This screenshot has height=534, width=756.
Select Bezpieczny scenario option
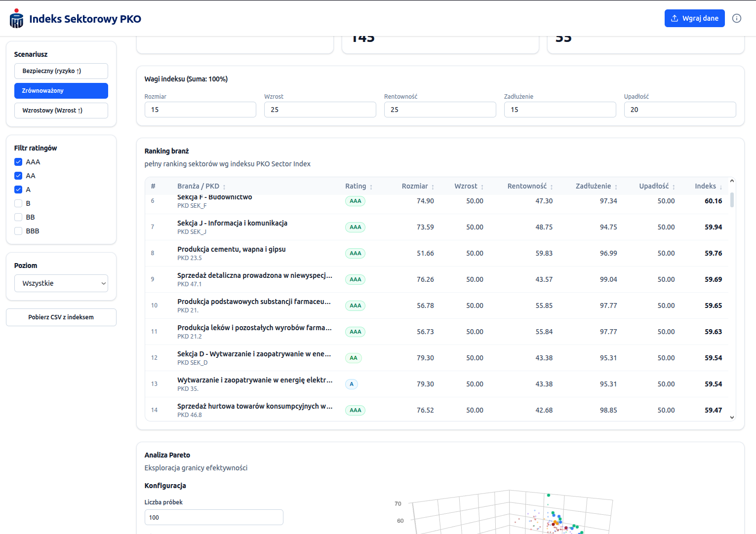click(x=61, y=71)
